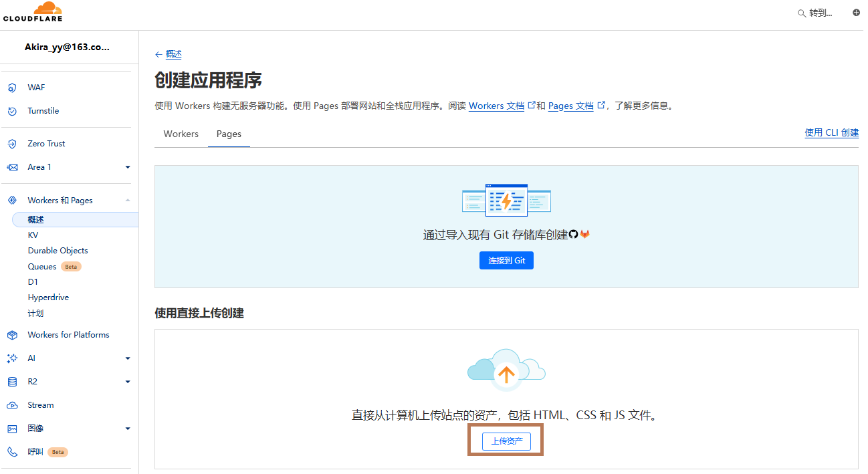Click the R2 database icon
This screenshot has height=474, width=868.
(x=12, y=382)
